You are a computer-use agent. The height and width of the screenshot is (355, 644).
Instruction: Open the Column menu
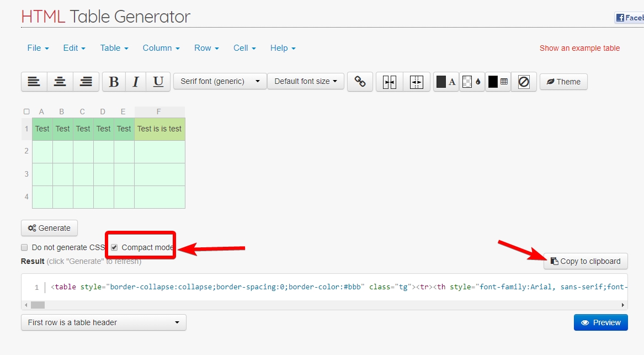click(161, 48)
